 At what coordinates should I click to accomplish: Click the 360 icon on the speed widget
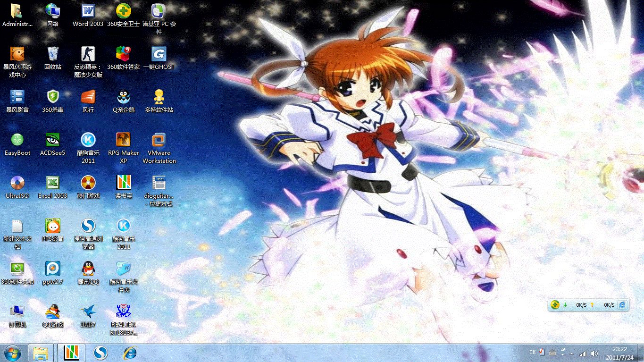point(555,305)
